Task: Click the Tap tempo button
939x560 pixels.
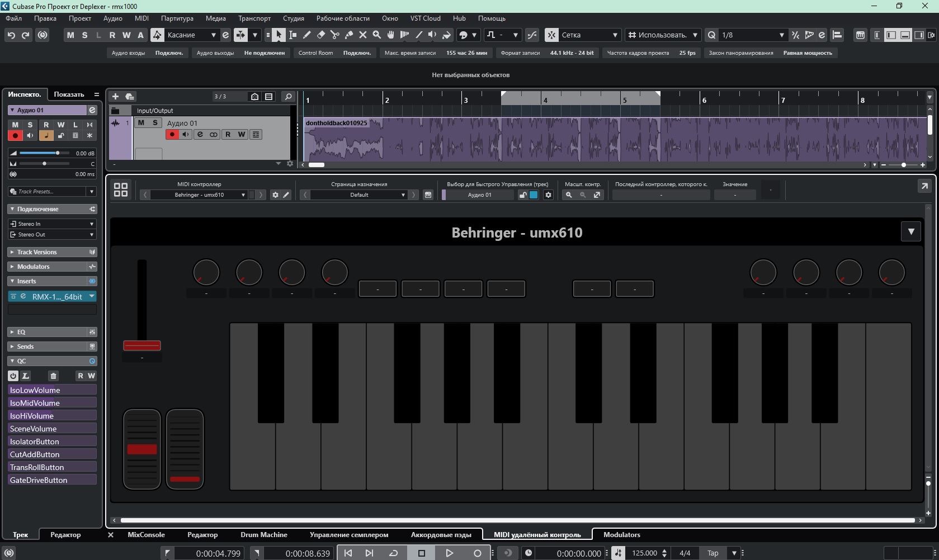Action: pos(712,553)
